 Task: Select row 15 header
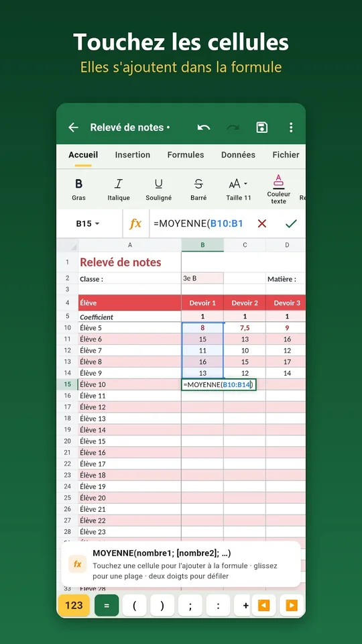pos(67,384)
